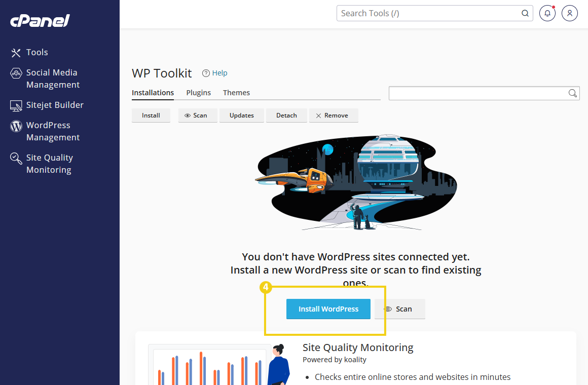Click the Remove button
This screenshot has width=588, height=385.
pos(334,115)
